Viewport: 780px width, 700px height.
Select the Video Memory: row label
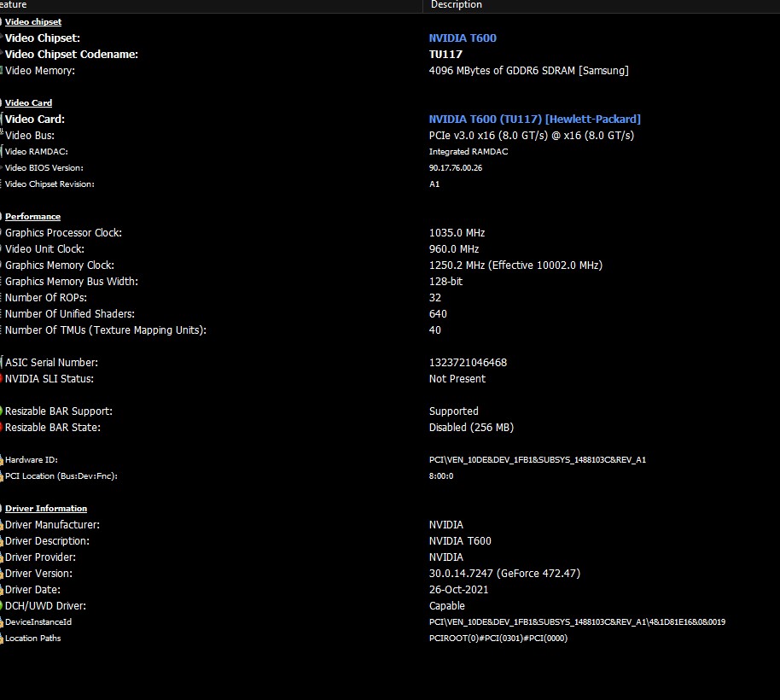40,71
